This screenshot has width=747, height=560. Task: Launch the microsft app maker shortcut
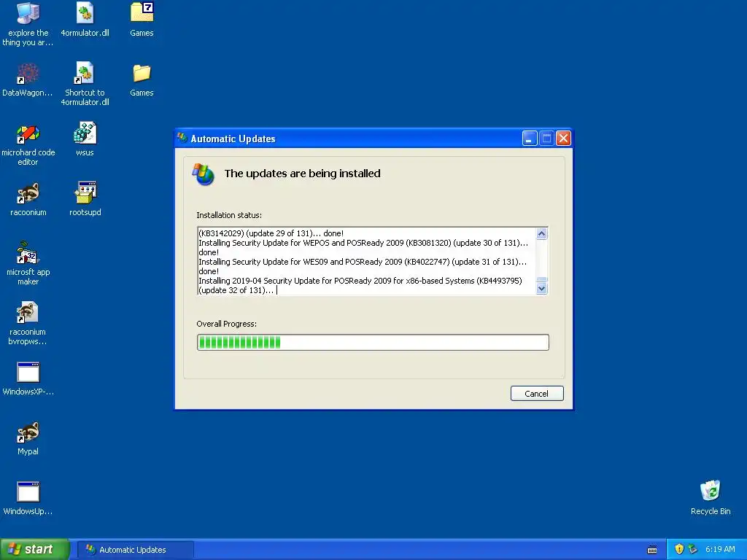(x=28, y=264)
